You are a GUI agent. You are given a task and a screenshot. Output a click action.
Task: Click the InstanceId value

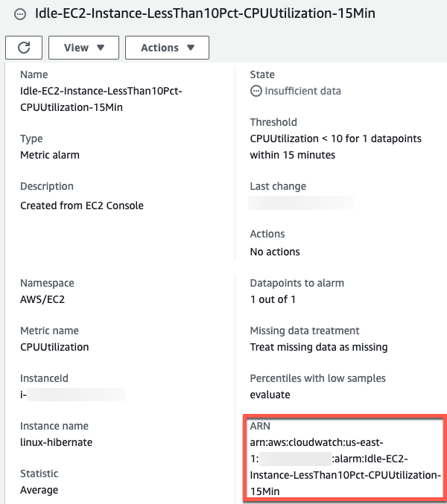72,395
